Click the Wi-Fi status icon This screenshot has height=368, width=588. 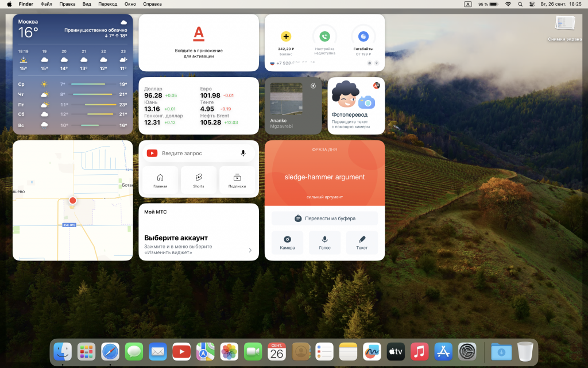pyautogui.click(x=508, y=4)
